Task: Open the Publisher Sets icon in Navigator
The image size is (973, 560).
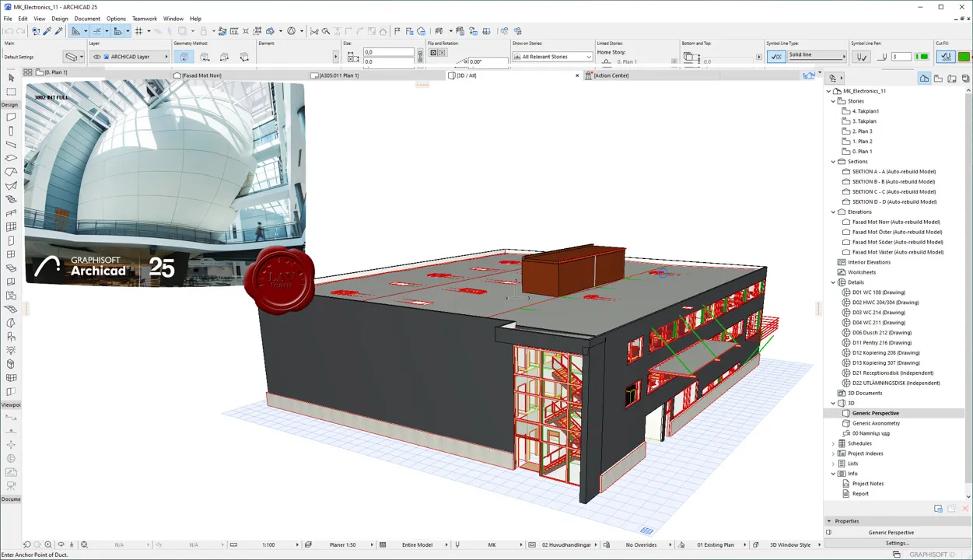Action: pyautogui.click(x=965, y=78)
